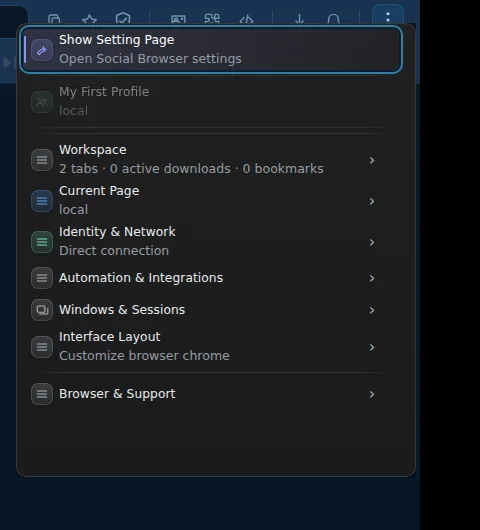Click the picture icon in the toolbar

pos(178,19)
